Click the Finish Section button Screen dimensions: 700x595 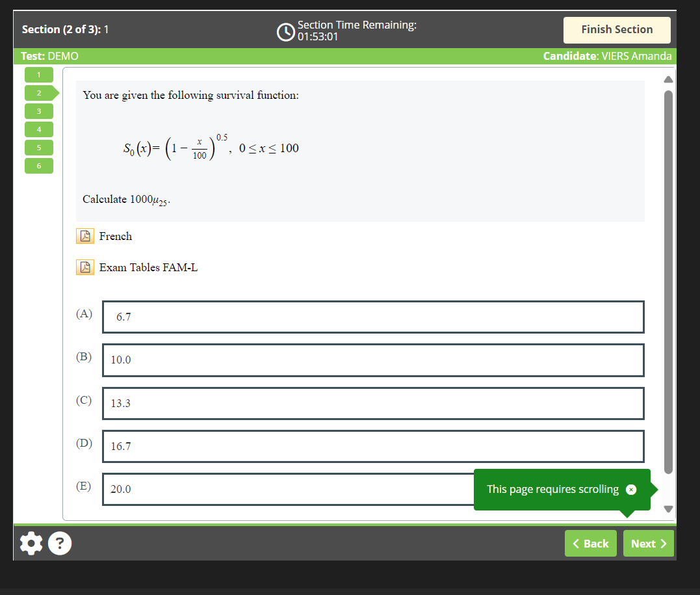(616, 30)
